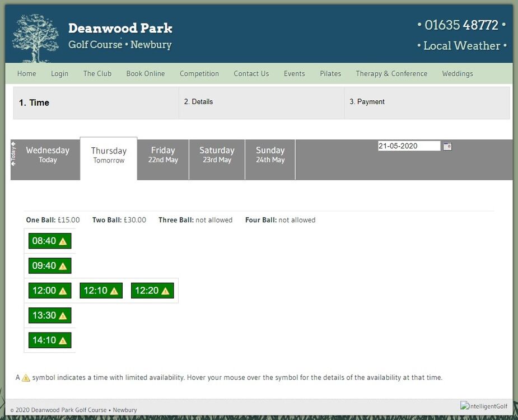Viewport: 518px width, 420px height.
Task: Open the Book Online menu
Action: click(146, 73)
